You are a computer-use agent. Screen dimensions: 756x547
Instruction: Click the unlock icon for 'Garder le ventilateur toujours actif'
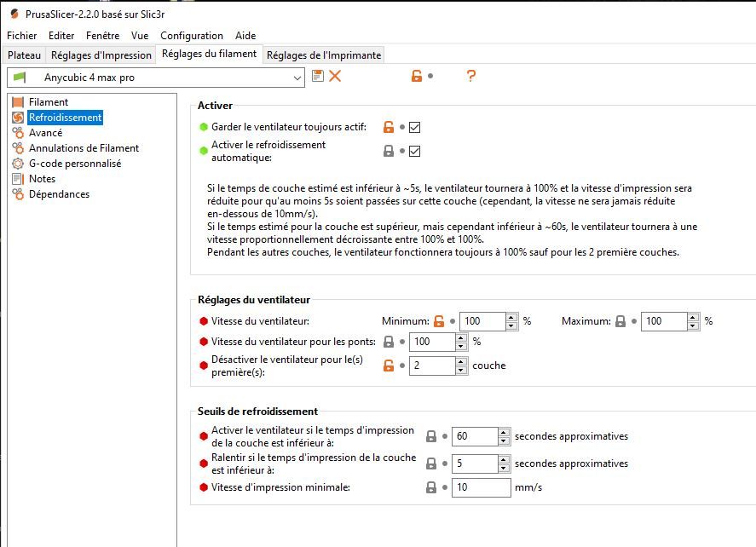388,127
